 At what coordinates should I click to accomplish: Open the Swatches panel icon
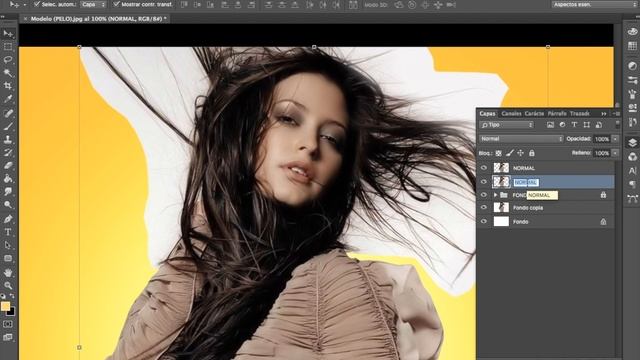click(632, 46)
